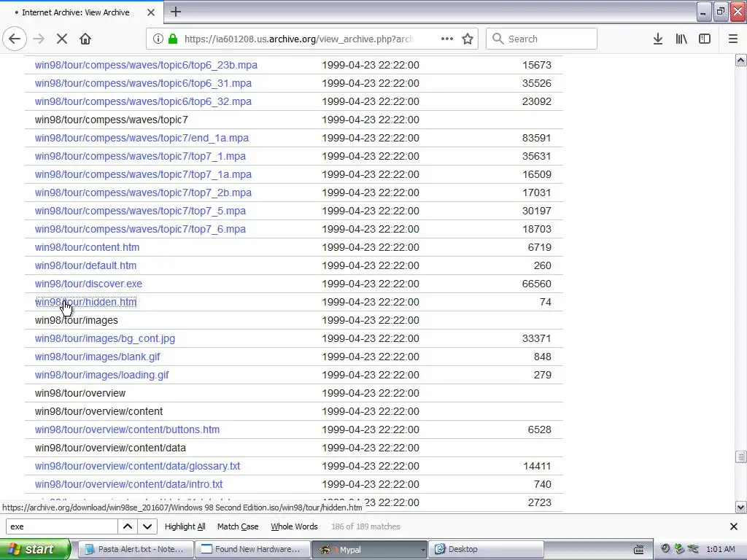Image resolution: width=747 pixels, height=560 pixels.
Task: Click the green secure lock icon
Action: (x=173, y=39)
